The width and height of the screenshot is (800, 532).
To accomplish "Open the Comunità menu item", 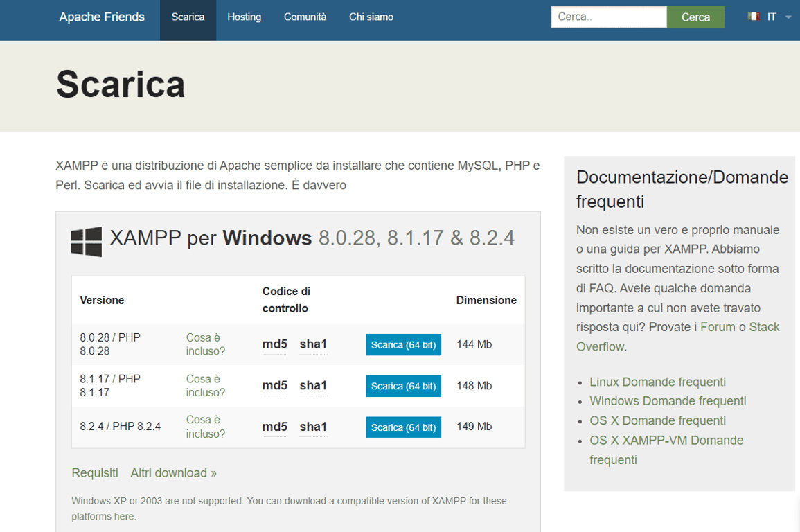I will tap(305, 17).
